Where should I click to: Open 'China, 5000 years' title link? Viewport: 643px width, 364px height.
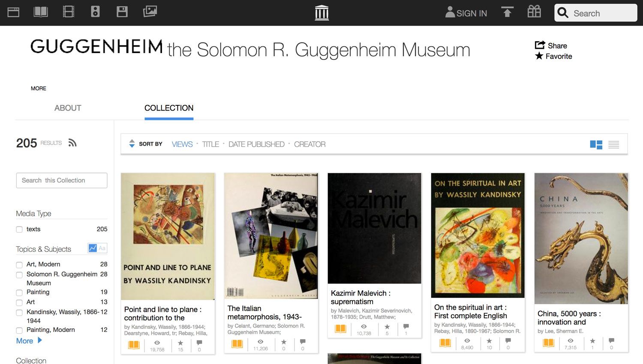point(569,318)
